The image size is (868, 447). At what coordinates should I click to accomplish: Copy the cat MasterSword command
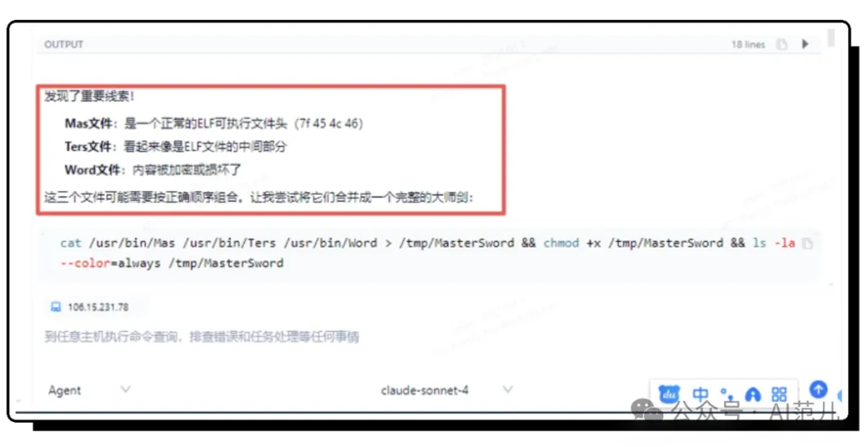(808, 243)
